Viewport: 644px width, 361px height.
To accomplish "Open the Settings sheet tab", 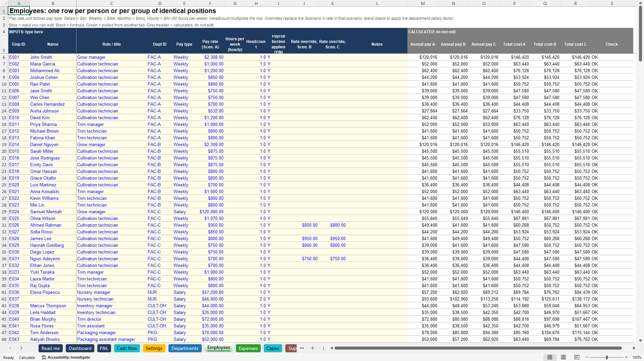I will 154,348.
